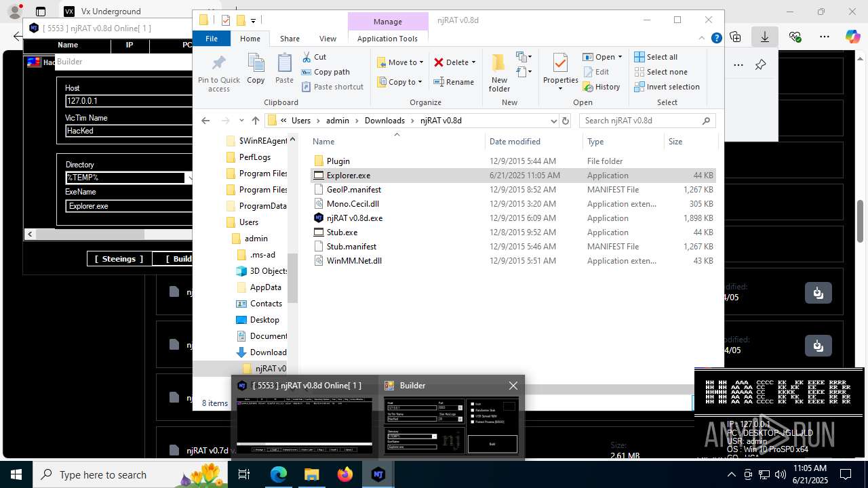Refresh the njRAT v0.8d folder view
Image resolution: width=868 pixels, height=488 pixels.
566,121
